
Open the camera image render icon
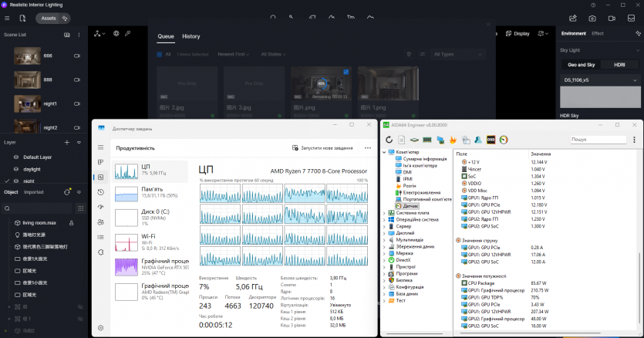pos(592,17)
